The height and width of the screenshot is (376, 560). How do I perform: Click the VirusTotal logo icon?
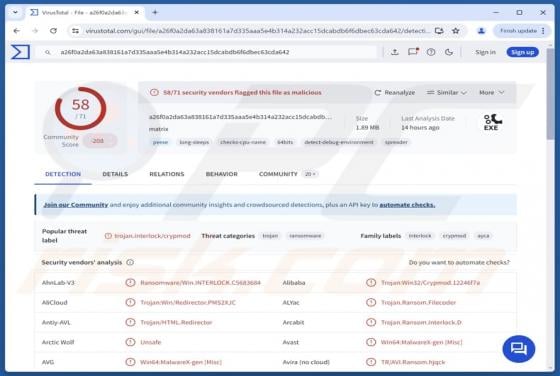coord(20,52)
